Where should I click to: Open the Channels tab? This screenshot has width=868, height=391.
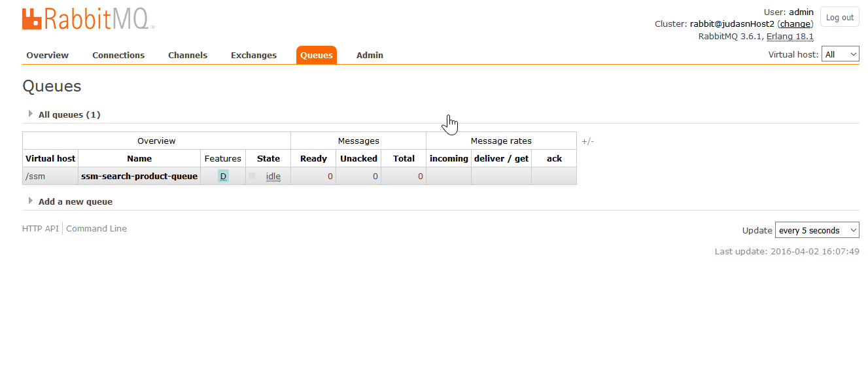coord(187,55)
